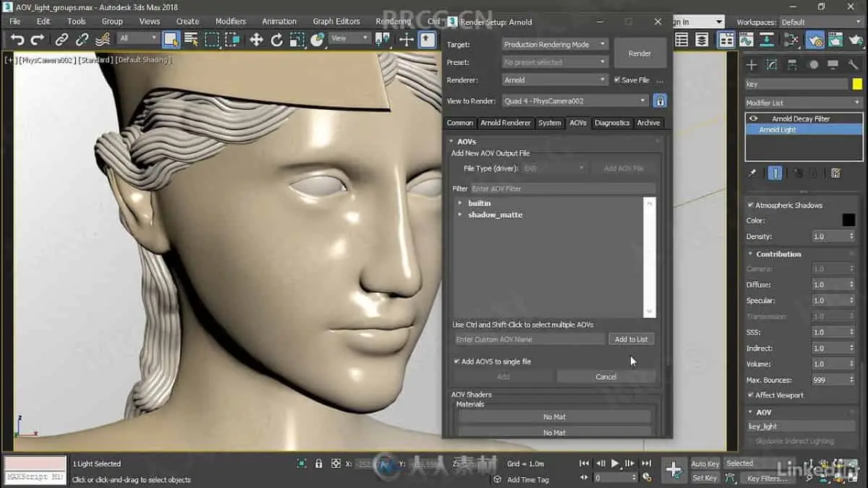Switch to the Diagnostics tab
The image size is (868, 488).
coord(612,123)
